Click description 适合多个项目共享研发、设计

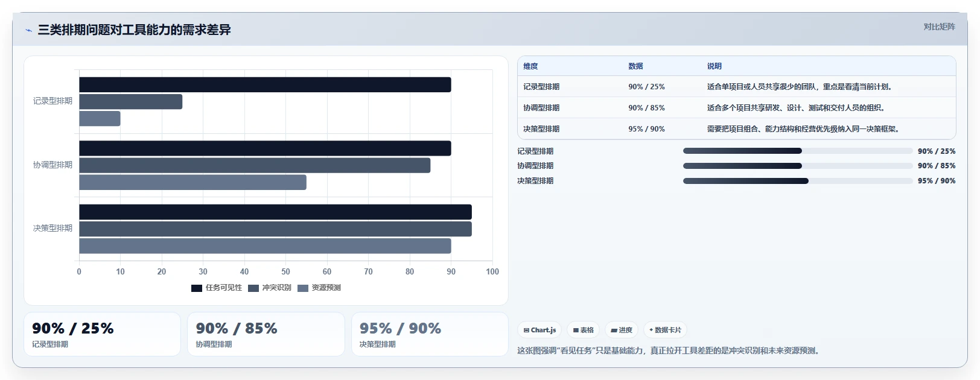[x=797, y=108]
